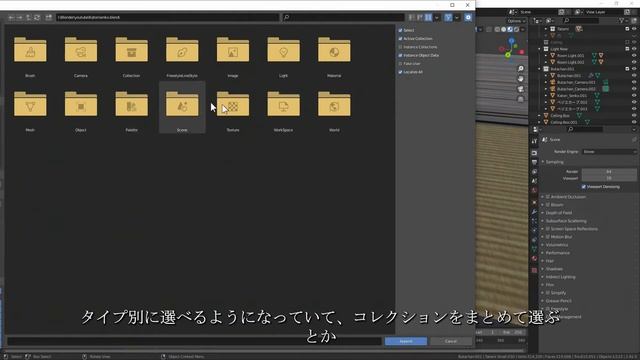Image resolution: width=640 pixels, height=360 pixels.
Task: Expand Volumetrics panel
Action: click(x=556, y=245)
